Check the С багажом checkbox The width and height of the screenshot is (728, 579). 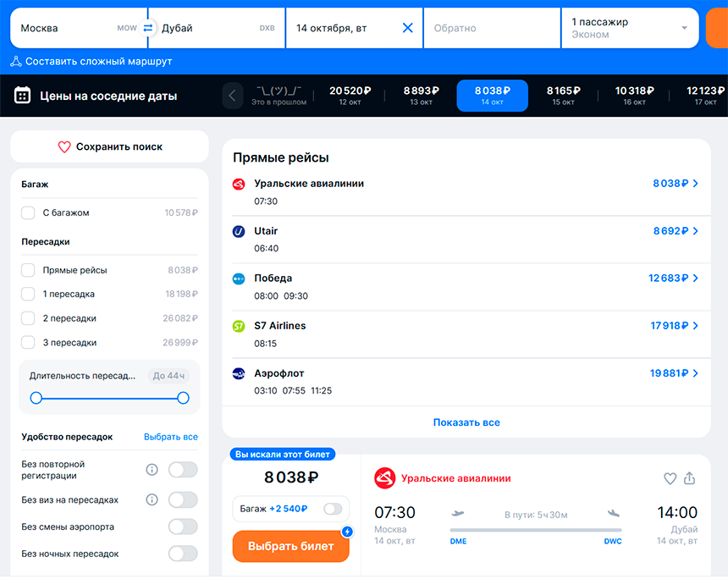[x=28, y=213]
